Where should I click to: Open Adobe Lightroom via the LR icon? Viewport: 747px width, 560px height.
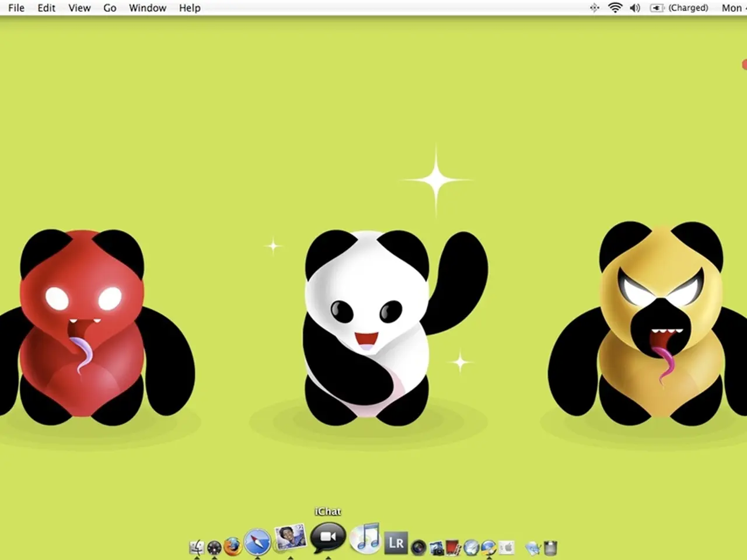tap(396, 542)
